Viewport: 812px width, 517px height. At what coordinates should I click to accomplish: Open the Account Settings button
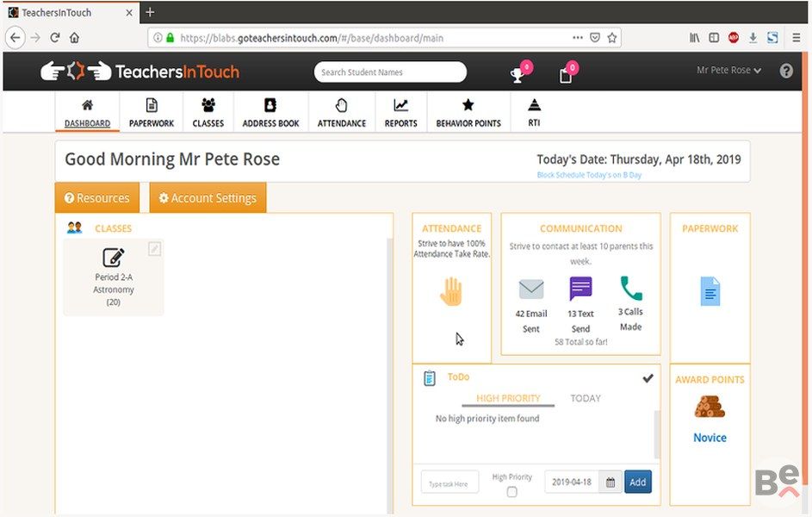[208, 197]
